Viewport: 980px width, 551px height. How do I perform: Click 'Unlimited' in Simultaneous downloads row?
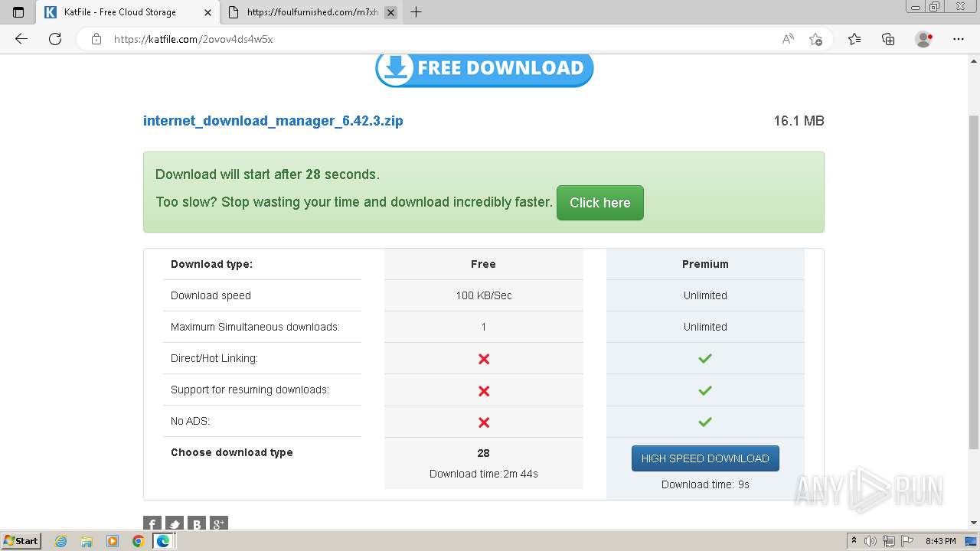click(x=705, y=327)
